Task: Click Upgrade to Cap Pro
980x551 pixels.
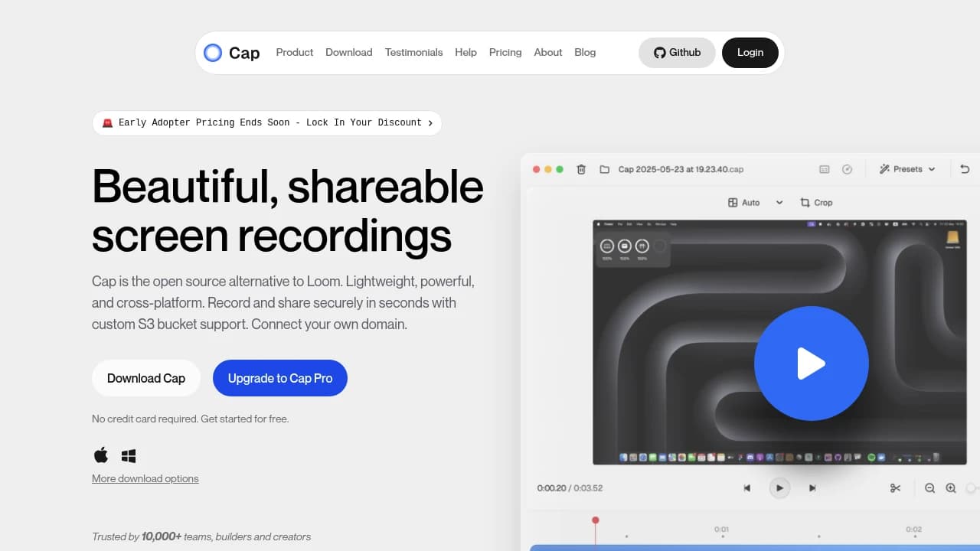Action: 280,378
